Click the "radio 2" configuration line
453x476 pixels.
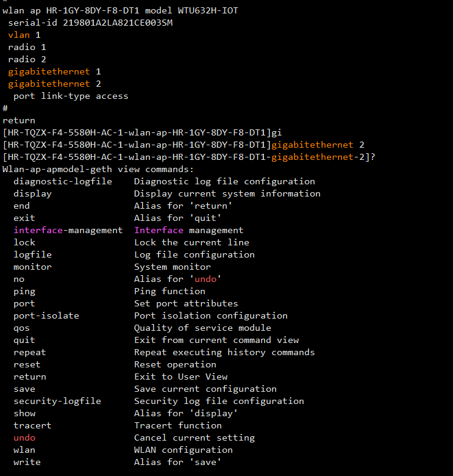27,59
